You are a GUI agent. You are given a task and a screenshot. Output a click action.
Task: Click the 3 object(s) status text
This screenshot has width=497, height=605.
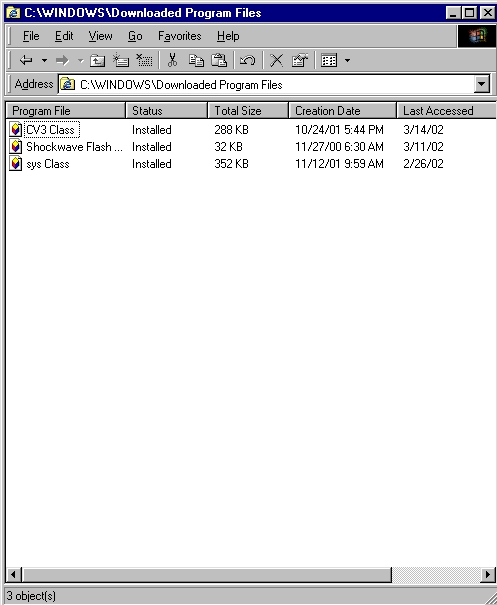pyautogui.click(x=31, y=596)
